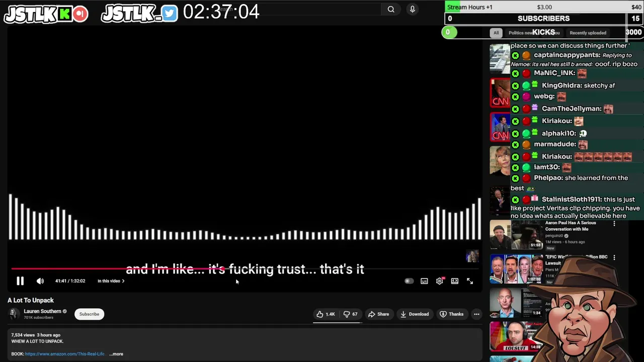Click '7,534 views 3 hours ago' text

(x=36, y=335)
